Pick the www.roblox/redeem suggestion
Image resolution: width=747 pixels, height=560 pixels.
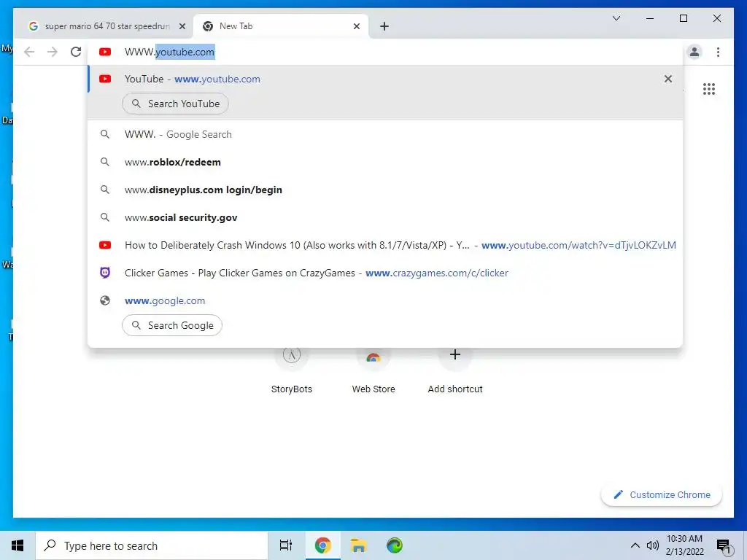385,162
